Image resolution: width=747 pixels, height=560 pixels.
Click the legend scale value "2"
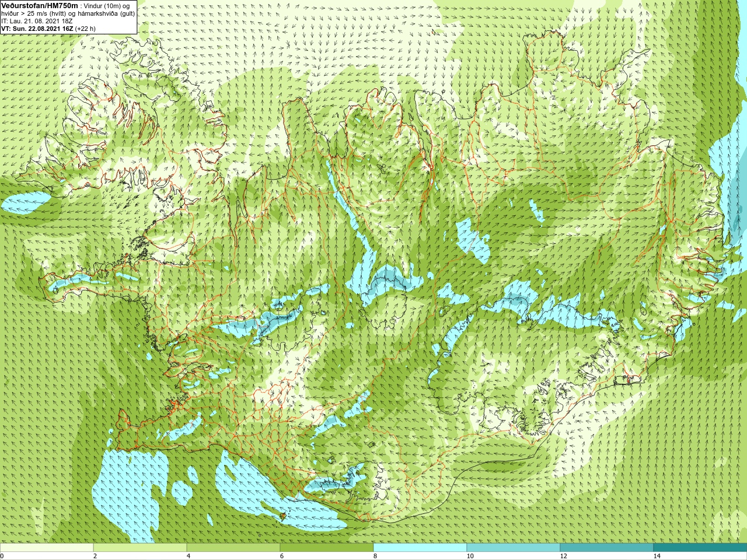[95, 556]
